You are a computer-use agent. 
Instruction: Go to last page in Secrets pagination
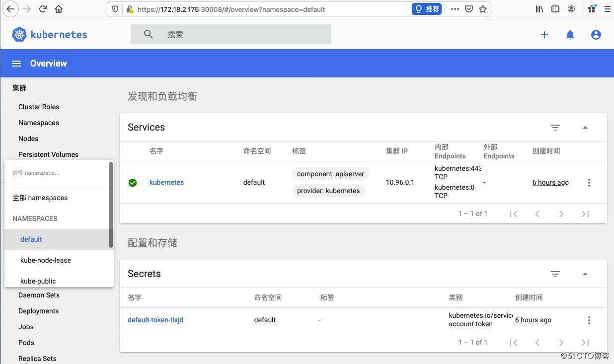tap(585, 343)
